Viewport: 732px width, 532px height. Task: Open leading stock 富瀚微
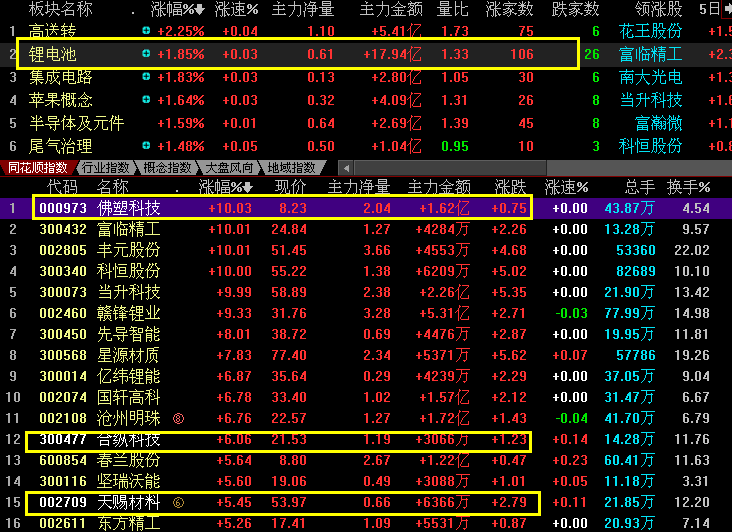pyautogui.click(x=658, y=123)
